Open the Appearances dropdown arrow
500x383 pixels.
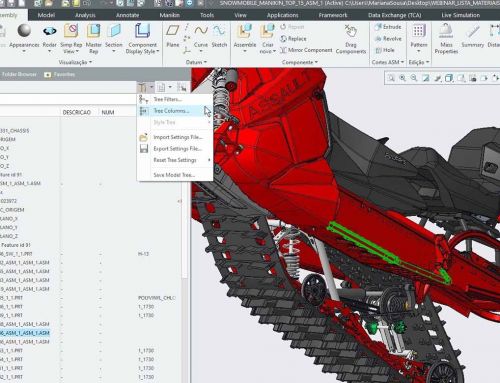(24, 51)
